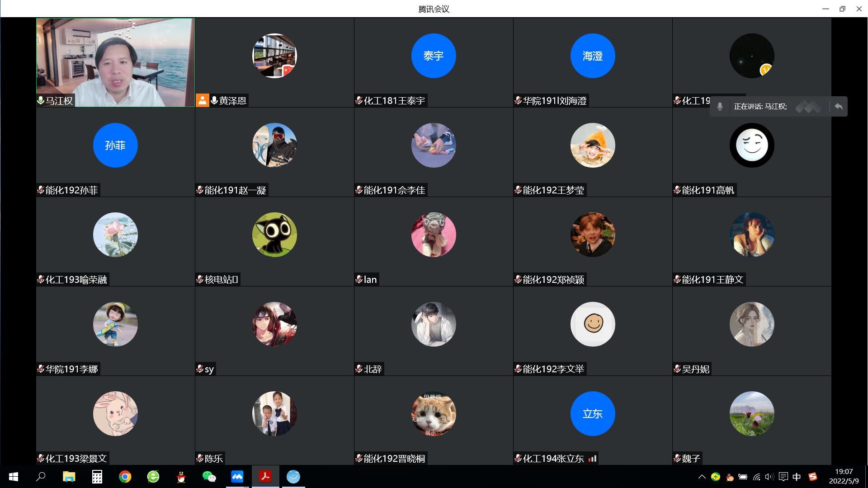This screenshot has height=488, width=868.
Task: Select 马江权's video tile
Action: [115, 62]
